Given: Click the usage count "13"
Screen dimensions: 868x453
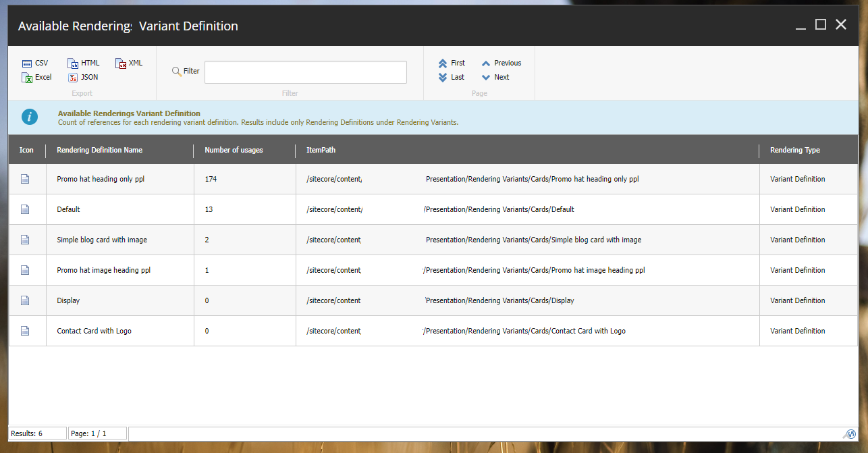Looking at the screenshot, I should point(209,209).
